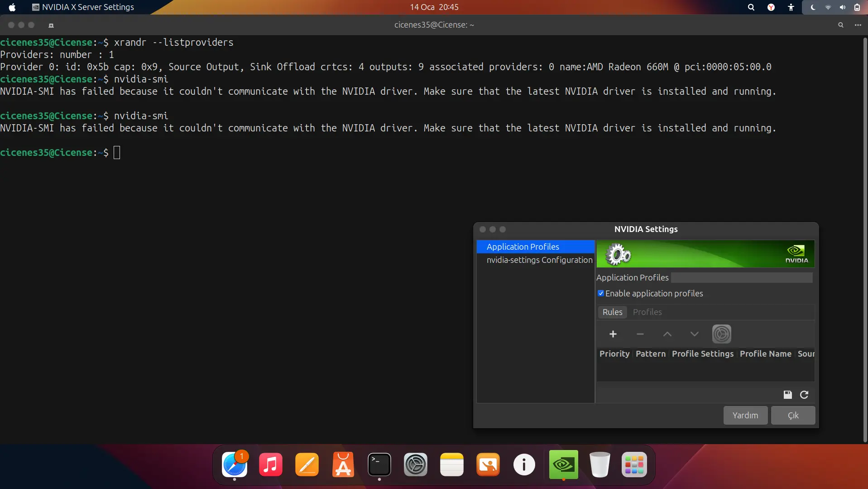Viewport: 868px width, 489px height.
Task: Click the NVIDIA Settings icon in dock
Action: tap(564, 465)
